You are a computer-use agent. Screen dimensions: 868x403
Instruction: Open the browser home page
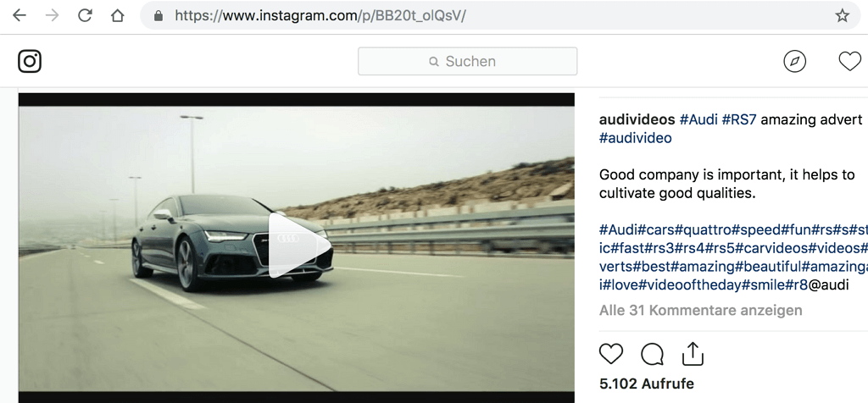[117, 15]
